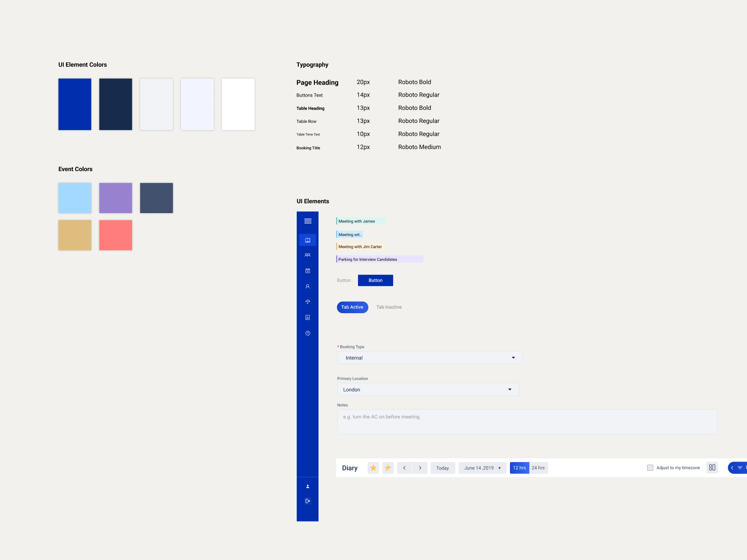Click the Booking Title typography sample
Screen dimensions: 747x560
[308, 148]
